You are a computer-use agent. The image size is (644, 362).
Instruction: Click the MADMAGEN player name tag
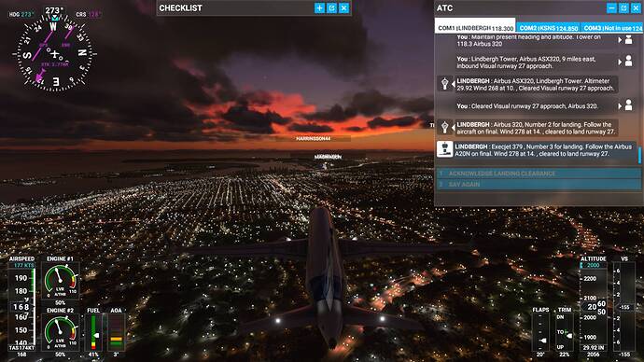[328, 157]
